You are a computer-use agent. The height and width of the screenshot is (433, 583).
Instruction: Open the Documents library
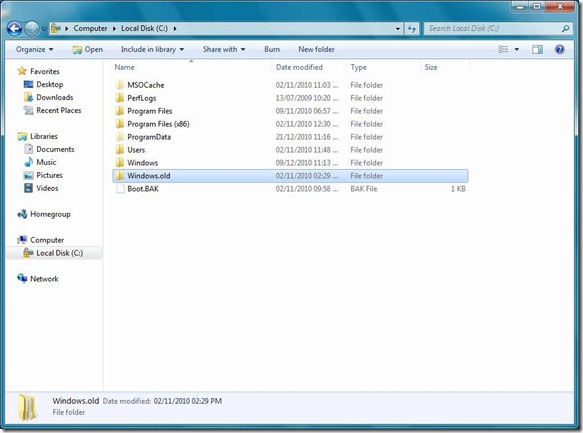point(55,149)
